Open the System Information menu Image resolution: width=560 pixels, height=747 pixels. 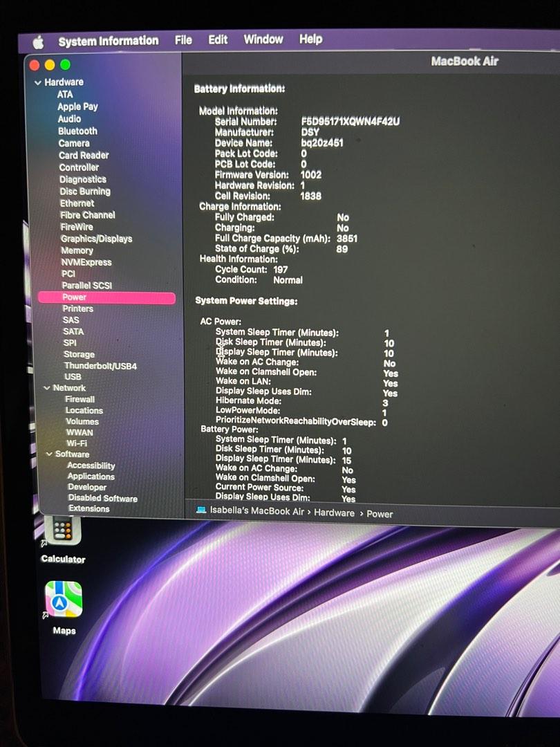(109, 41)
